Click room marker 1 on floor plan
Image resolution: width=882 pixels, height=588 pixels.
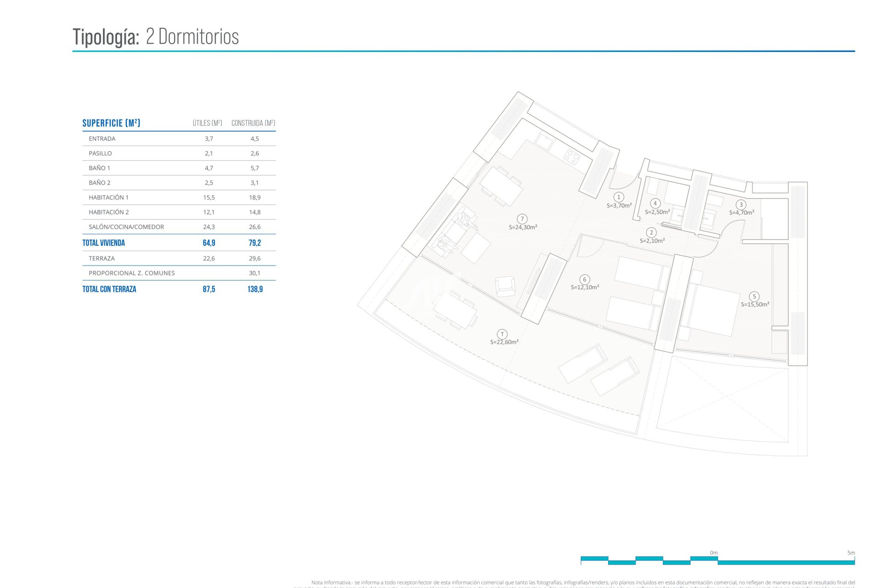coord(619,197)
